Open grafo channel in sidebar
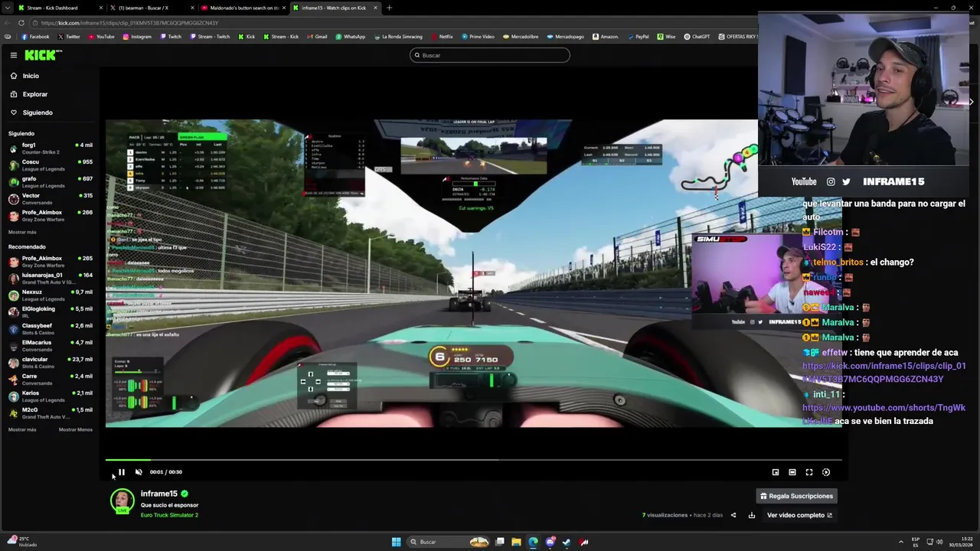Viewport: 980px width, 551px height. [51, 181]
